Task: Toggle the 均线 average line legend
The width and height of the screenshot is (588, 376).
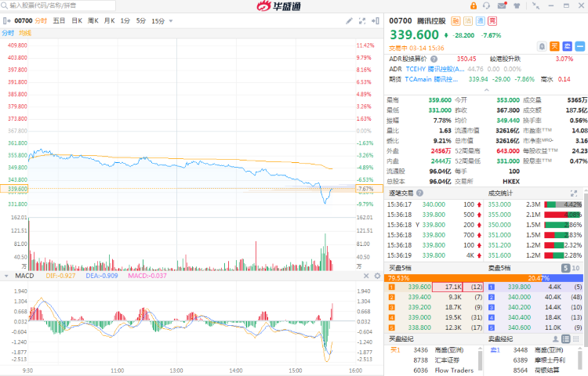Action: (x=25, y=33)
